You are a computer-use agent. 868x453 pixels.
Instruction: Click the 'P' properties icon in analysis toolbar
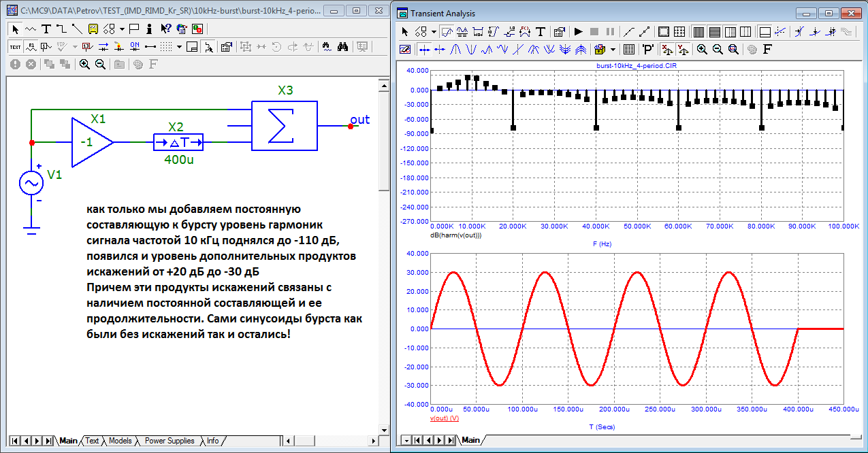tap(648, 49)
